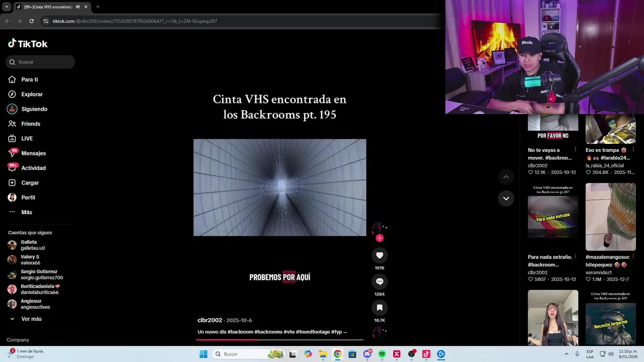Viewport: 644px width, 362px height.
Task: Follow creator with red plus badge
Action: [379, 238]
